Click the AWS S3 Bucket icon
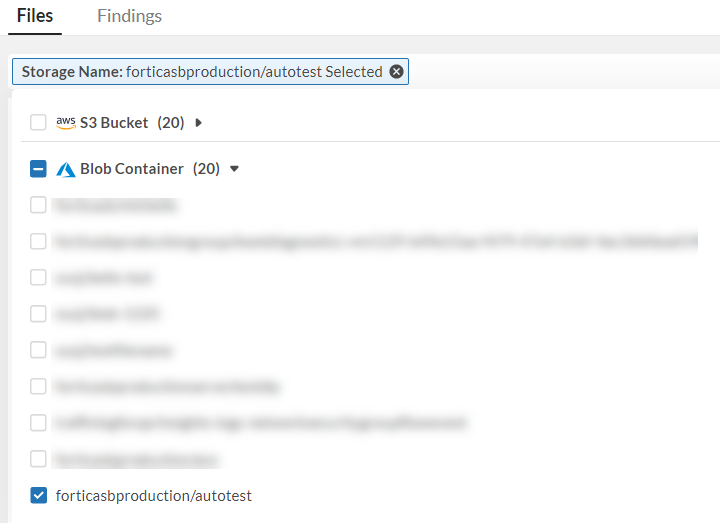Image resolution: width=720 pixels, height=523 pixels. coord(66,123)
